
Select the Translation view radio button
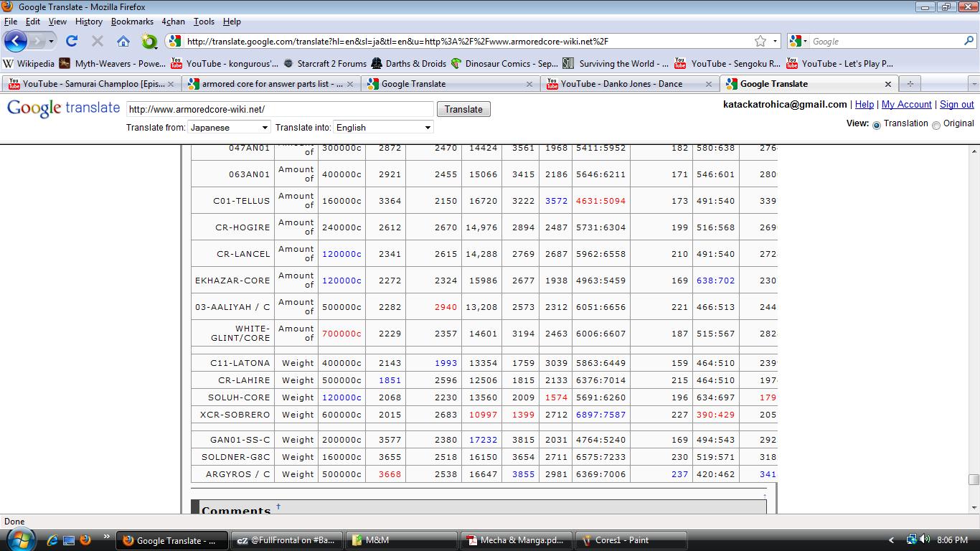point(876,125)
